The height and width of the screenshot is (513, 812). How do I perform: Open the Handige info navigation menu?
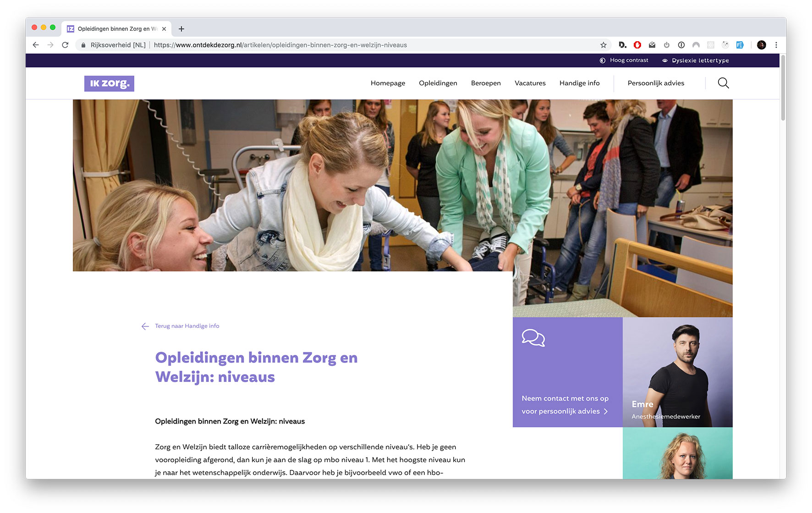pos(579,83)
